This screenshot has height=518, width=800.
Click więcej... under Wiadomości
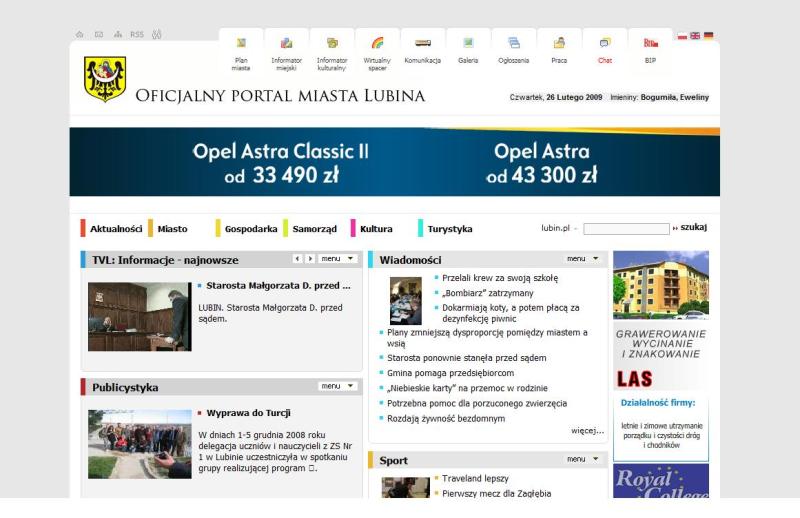587,431
